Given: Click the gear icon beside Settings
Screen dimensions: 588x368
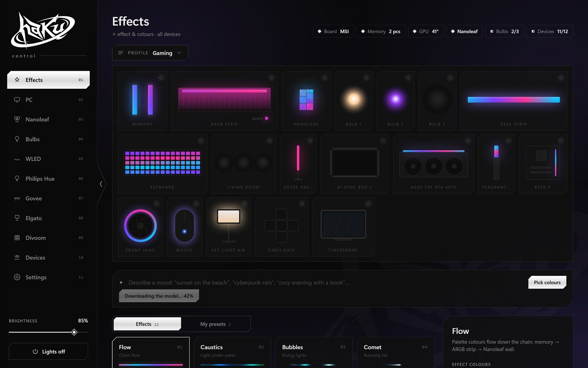Looking at the screenshot, I should (x=17, y=277).
